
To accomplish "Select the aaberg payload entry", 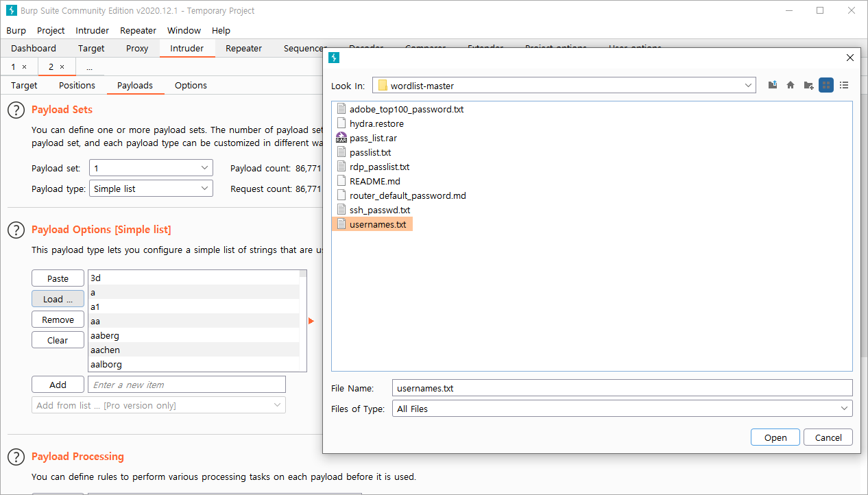I will tap(193, 335).
